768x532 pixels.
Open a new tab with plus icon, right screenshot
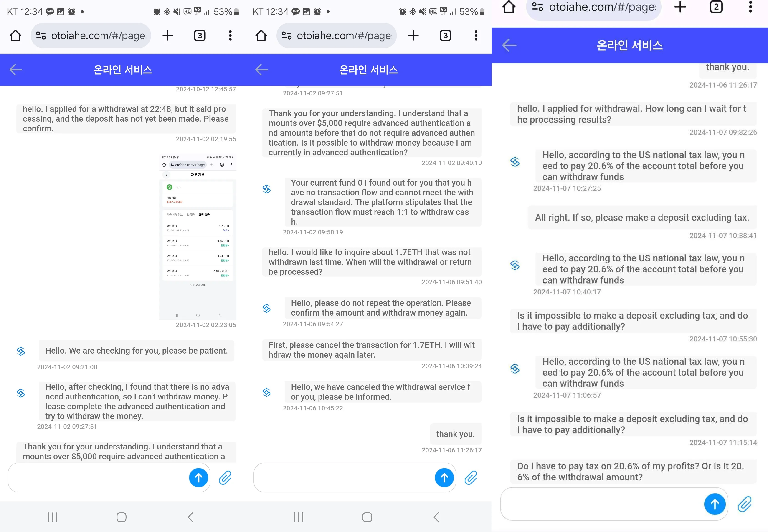pos(680,7)
